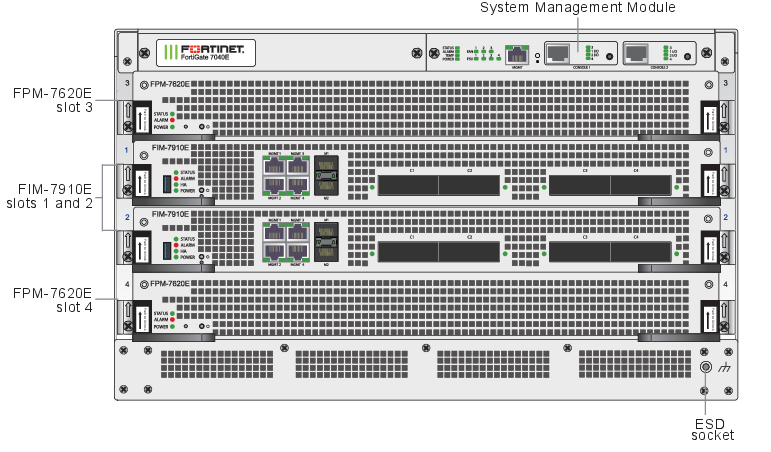
Task: Click the blue USB port on slot 2 module
Action: pyautogui.click(x=167, y=250)
